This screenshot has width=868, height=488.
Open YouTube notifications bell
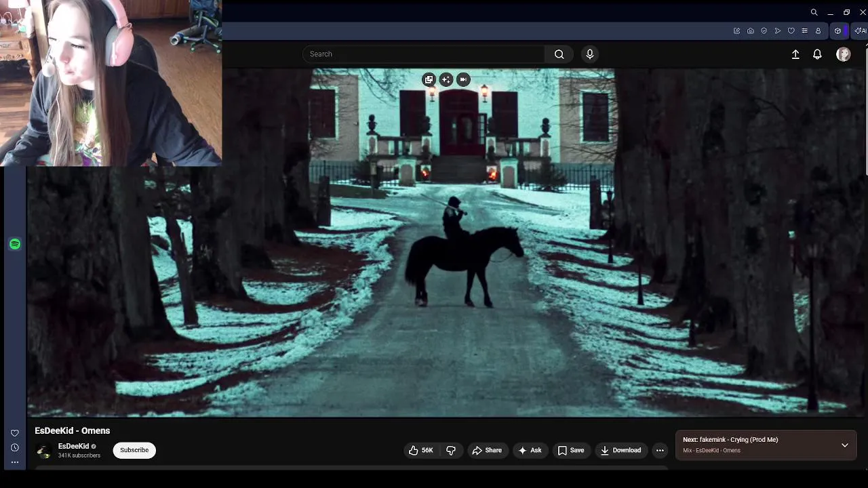pyautogui.click(x=817, y=54)
